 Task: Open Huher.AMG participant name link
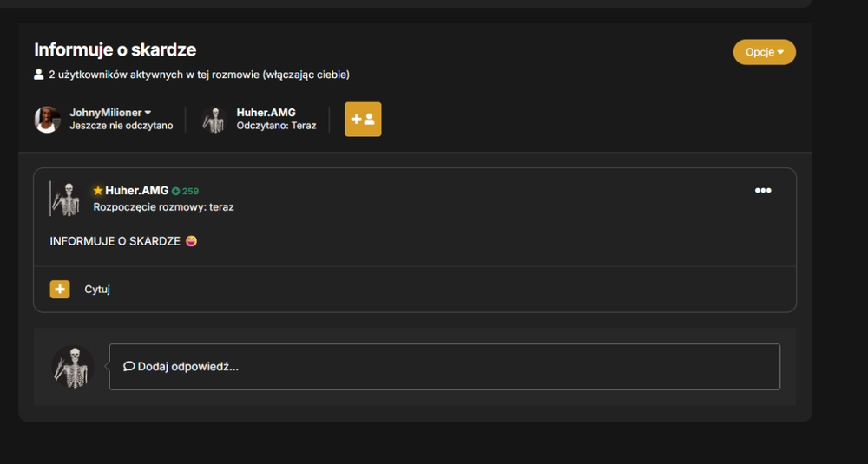[266, 113]
